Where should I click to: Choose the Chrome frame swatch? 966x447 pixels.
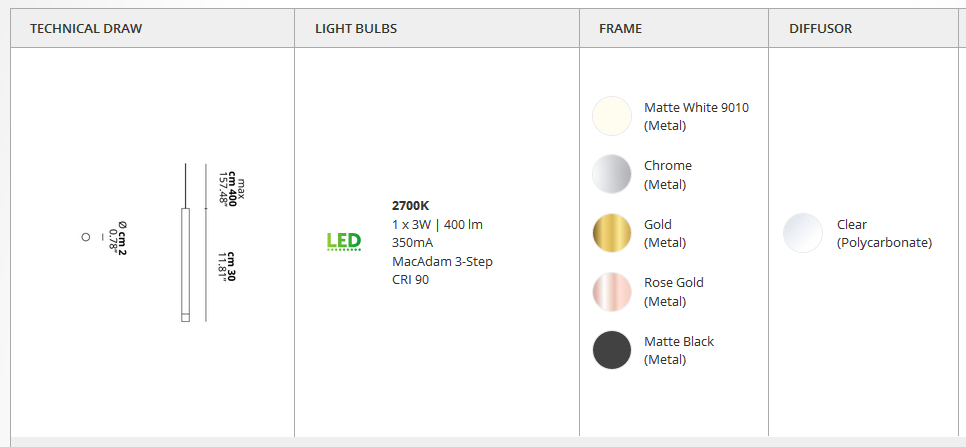612,174
